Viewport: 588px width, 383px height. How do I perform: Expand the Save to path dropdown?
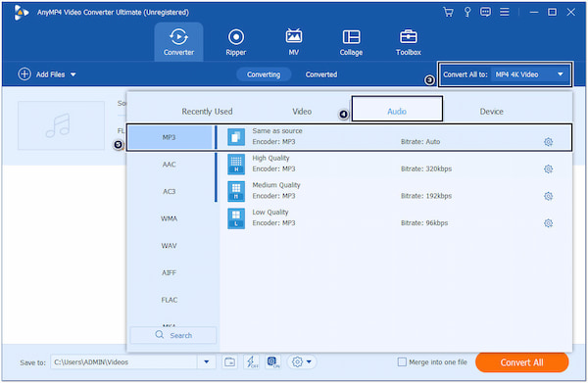tap(206, 362)
